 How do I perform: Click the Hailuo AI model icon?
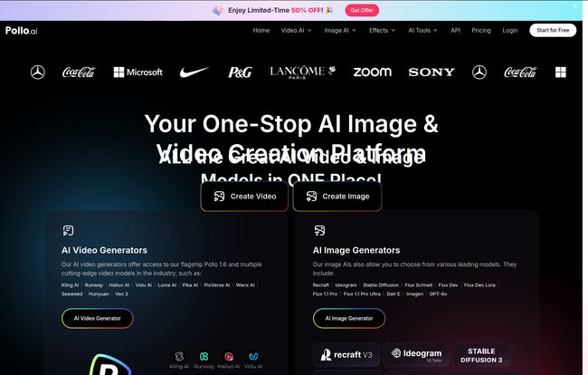pos(229,356)
